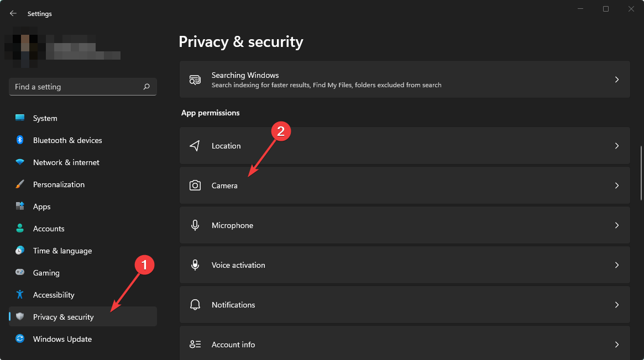Open Camera settings via its chevron
The image size is (644, 360).
tap(617, 185)
